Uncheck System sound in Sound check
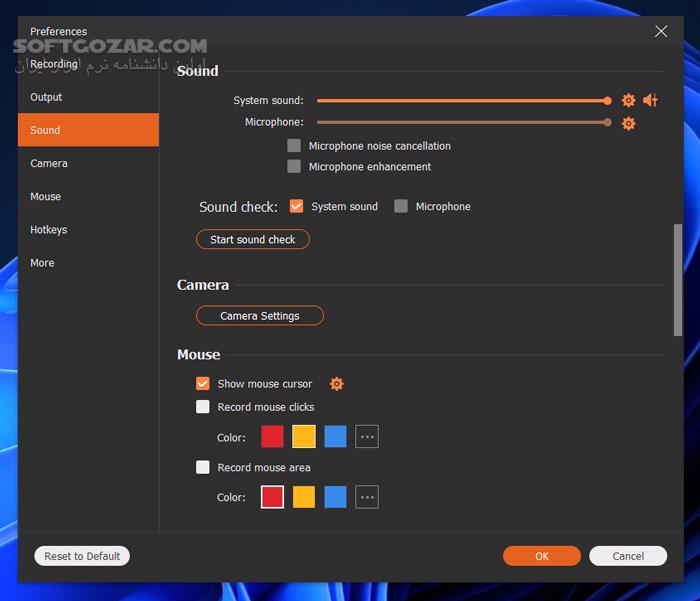 (296, 206)
